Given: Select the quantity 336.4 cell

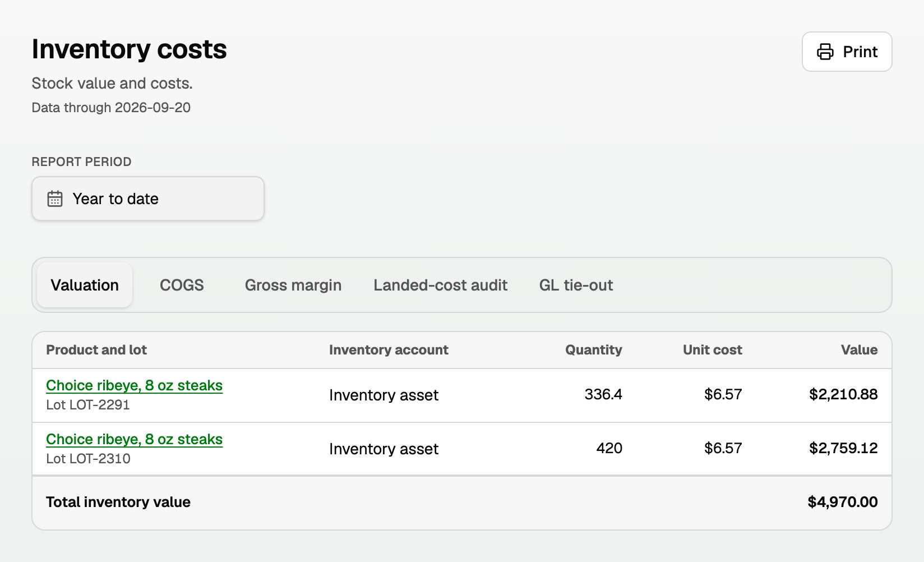Looking at the screenshot, I should click(603, 394).
